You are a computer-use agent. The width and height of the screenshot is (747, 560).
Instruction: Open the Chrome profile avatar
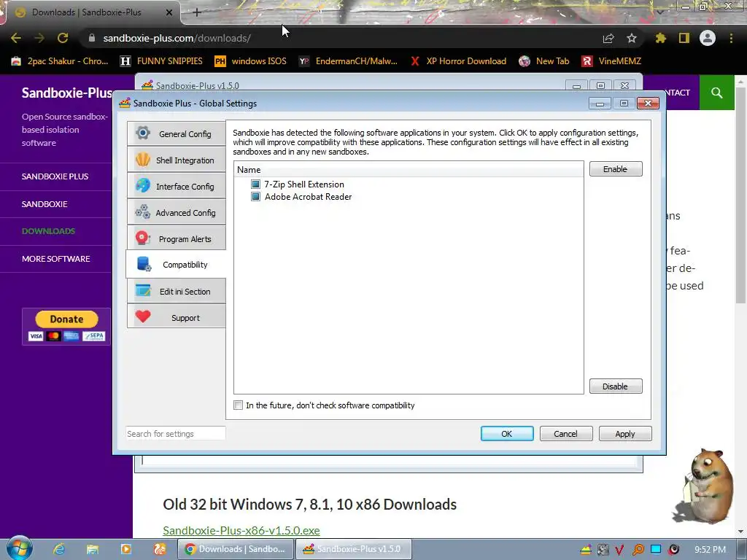click(708, 38)
